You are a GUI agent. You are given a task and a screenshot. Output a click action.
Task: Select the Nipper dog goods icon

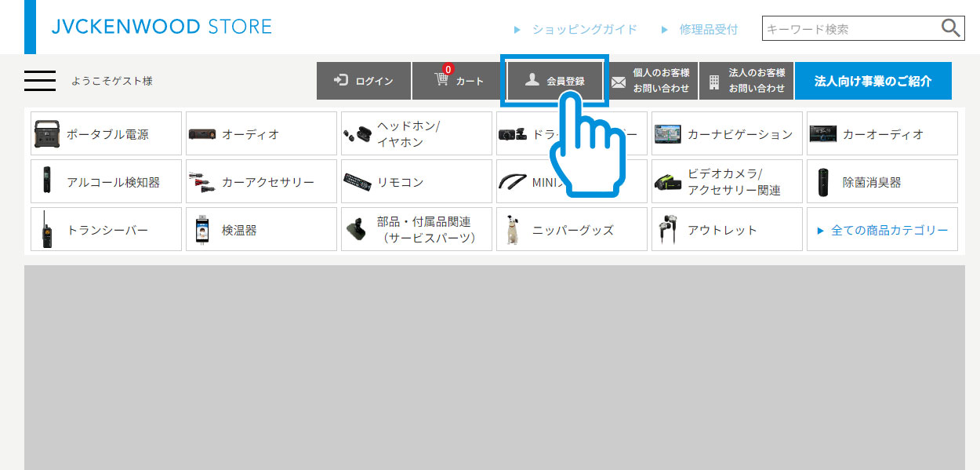point(513,230)
